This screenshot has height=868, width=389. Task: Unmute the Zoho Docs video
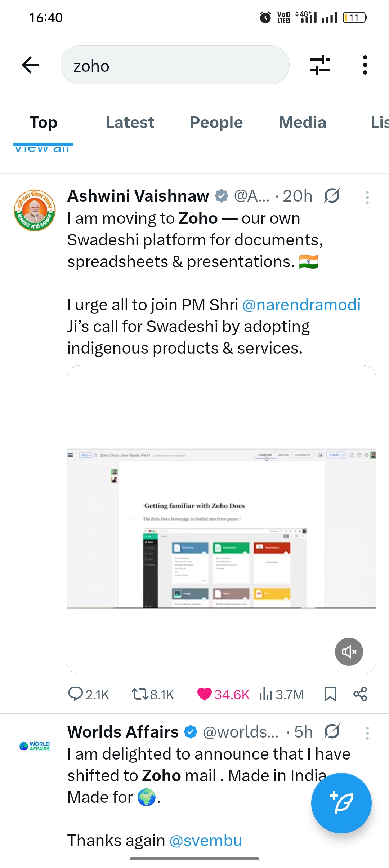click(x=349, y=651)
